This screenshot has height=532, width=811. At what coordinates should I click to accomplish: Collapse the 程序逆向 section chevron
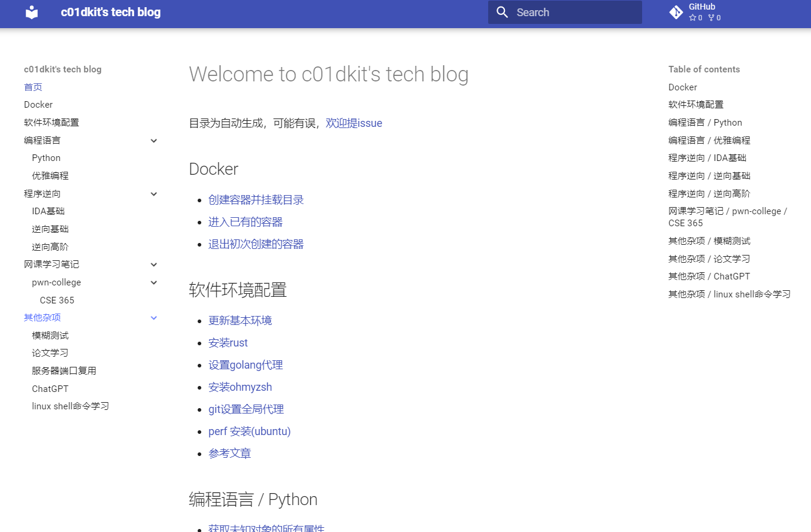coord(154,193)
